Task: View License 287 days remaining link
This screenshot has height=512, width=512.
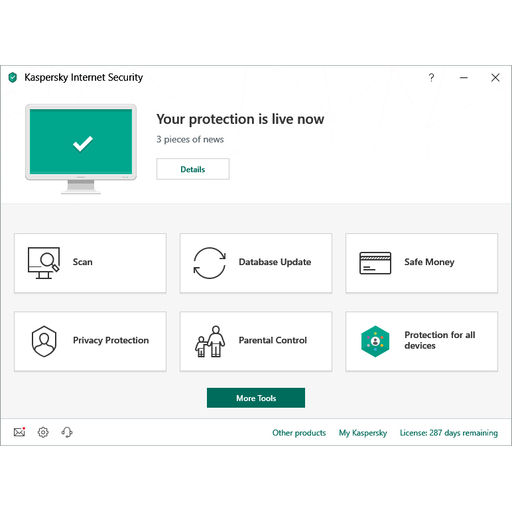Action: point(449,433)
